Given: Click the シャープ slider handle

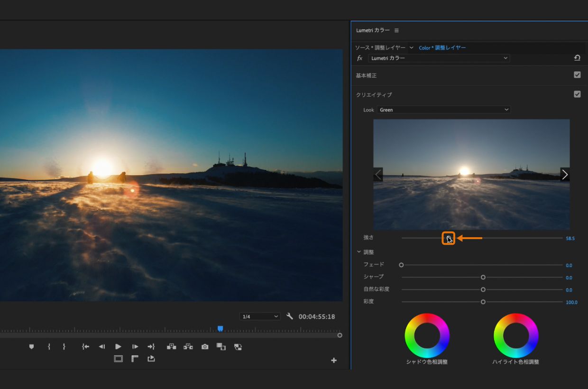Looking at the screenshot, I should click(483, 278).
